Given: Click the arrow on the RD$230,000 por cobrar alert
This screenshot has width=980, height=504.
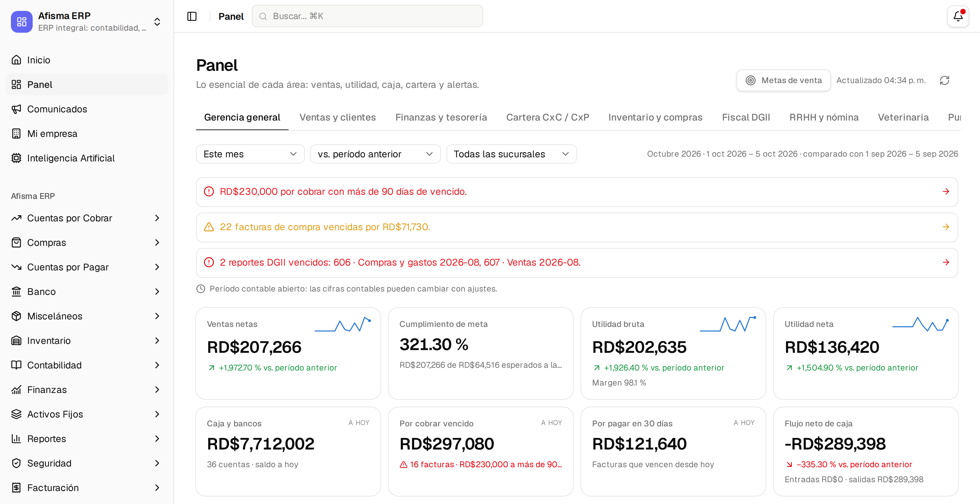Looking at the screenshot, I should [x=946, y=191].
